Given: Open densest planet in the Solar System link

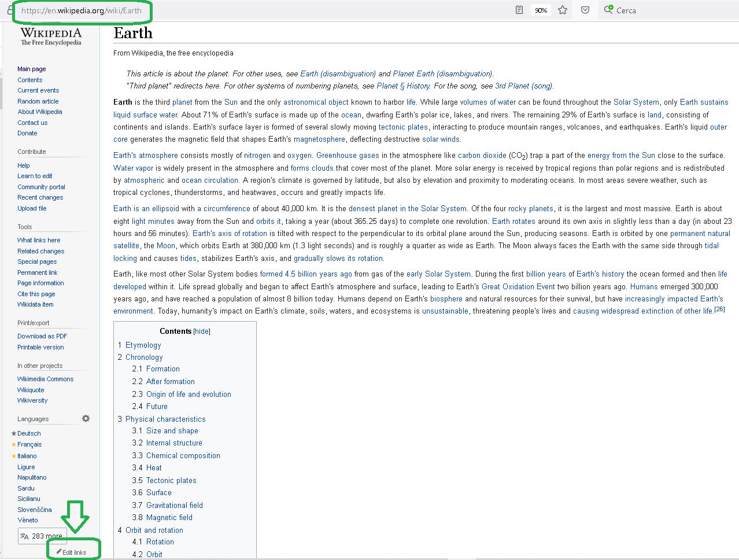Looking at the screenshot, I should point(408,208).
